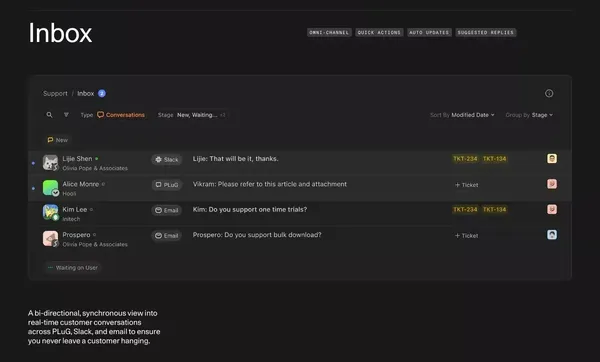Click the QUICK ACTIONS tag
Viewport: 600px width, 362px height.
(379, 33)
